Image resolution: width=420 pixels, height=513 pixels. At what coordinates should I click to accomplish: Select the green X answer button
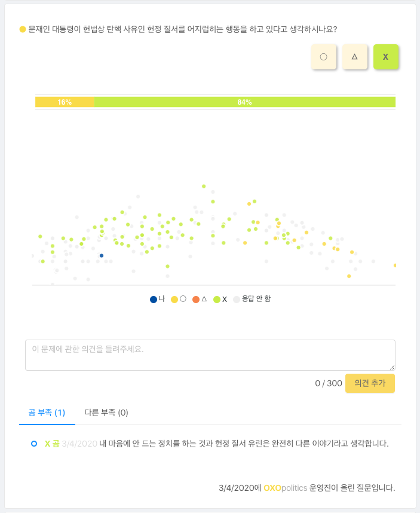pyautogui.click(x=386, y=57)
